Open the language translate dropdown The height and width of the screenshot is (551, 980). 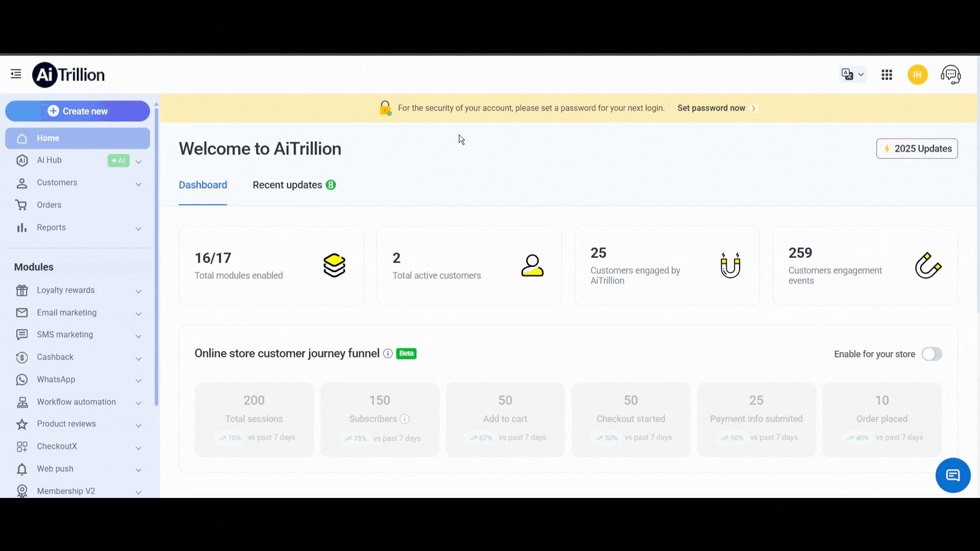click(852, 74)
